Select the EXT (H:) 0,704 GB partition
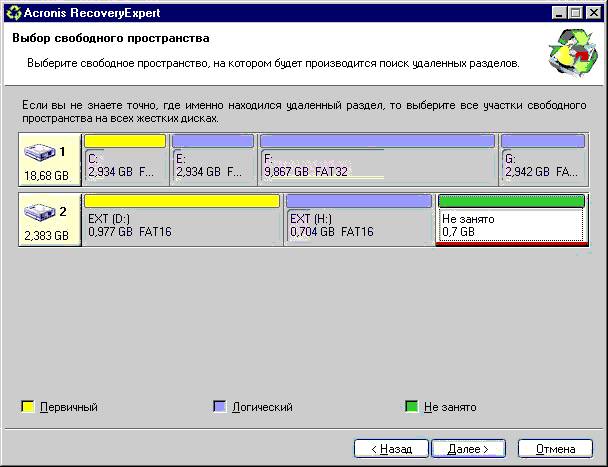The height and width of the screenshot is (467, 608). click(357, 225)
